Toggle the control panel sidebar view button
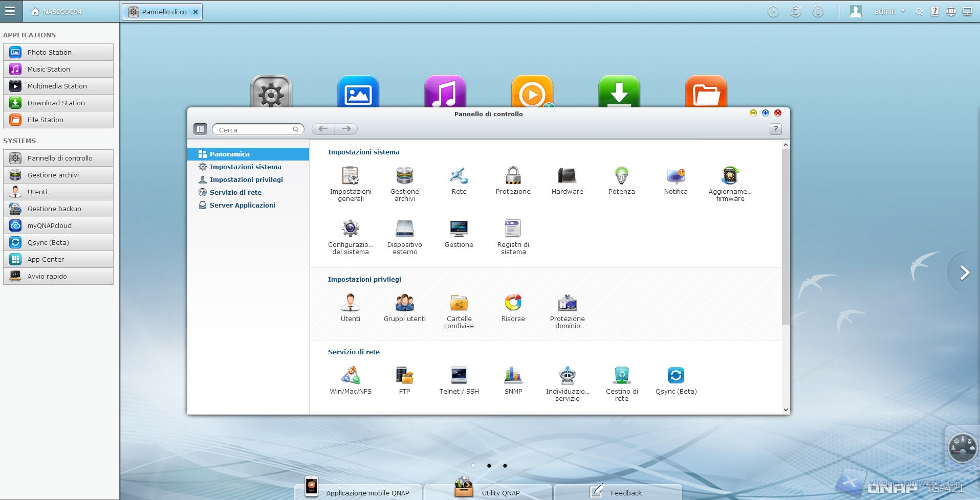This screenshot has height=500, width=980. [200, 129]
